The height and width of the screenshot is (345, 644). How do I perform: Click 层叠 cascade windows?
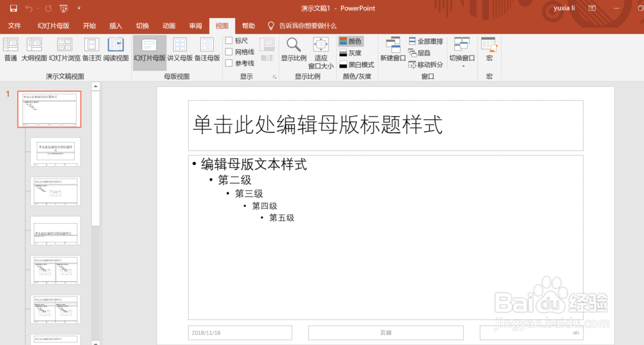point(419,53)
